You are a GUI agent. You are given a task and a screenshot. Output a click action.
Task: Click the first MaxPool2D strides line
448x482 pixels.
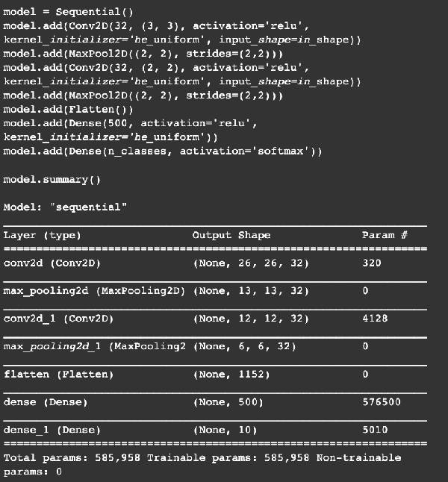click(143, 54)
